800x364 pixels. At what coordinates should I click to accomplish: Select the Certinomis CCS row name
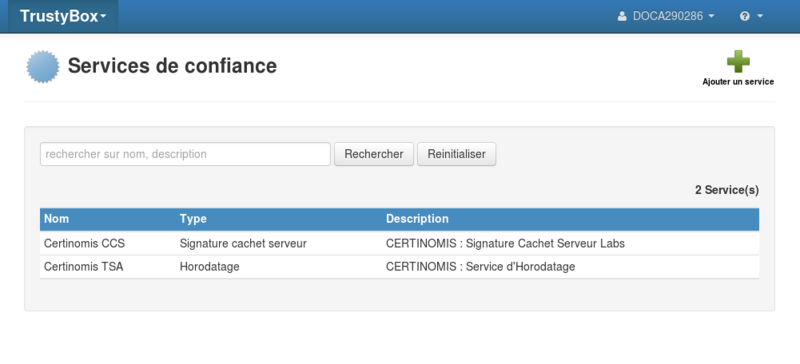[84, 244]
